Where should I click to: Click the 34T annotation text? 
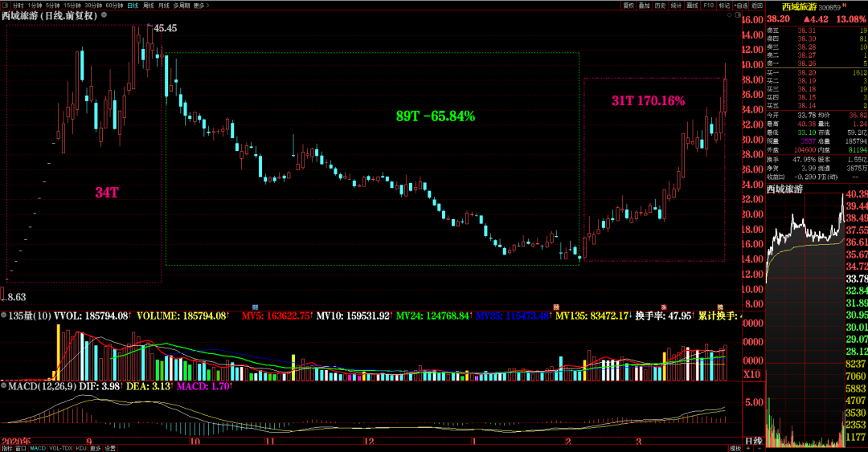click(x=107, y=193)
